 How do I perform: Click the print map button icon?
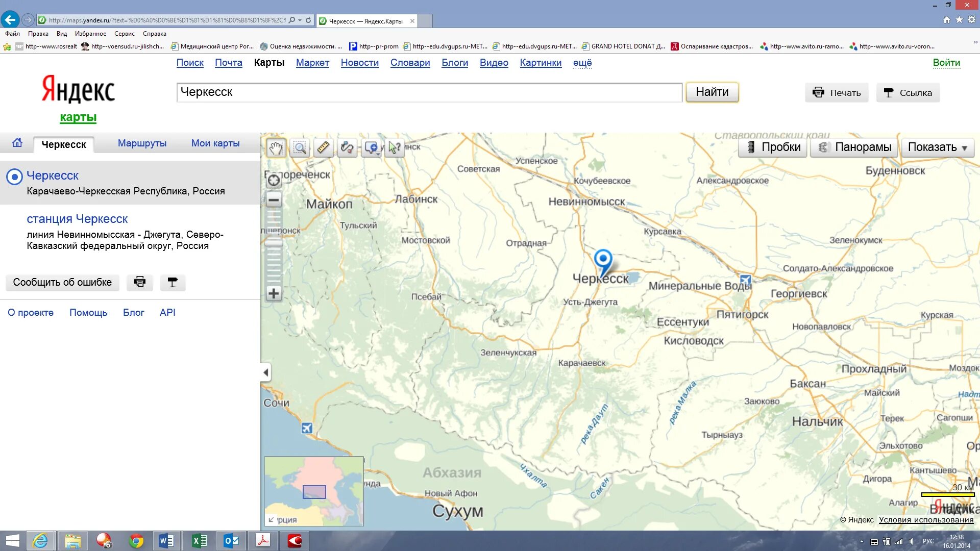[x=139, y=281]
